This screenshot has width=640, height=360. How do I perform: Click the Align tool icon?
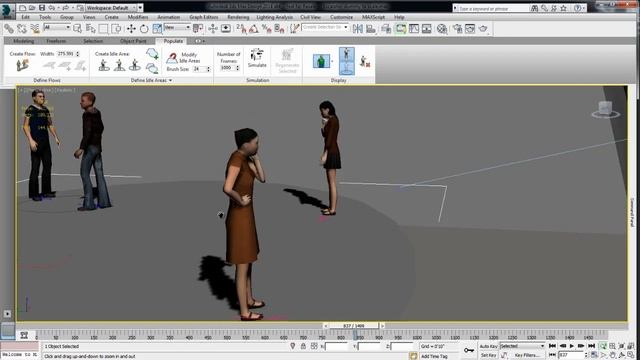[x=371, y=29]
